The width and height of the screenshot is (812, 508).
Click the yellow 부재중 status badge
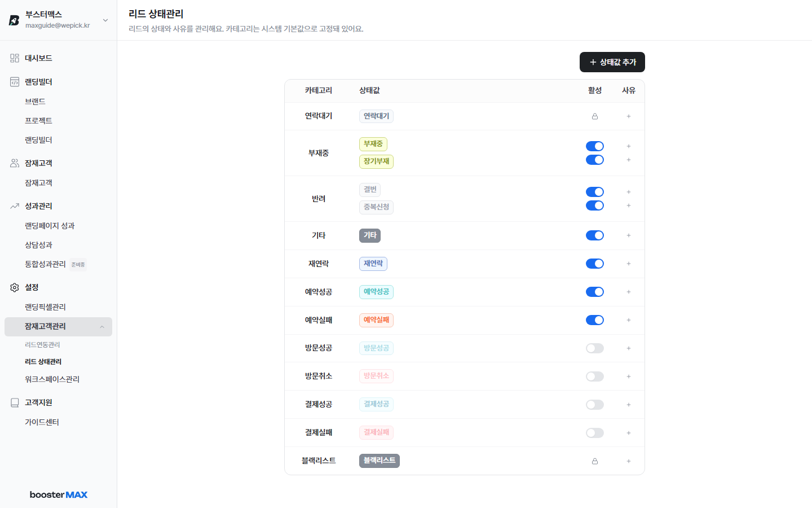tap(373, 144)
